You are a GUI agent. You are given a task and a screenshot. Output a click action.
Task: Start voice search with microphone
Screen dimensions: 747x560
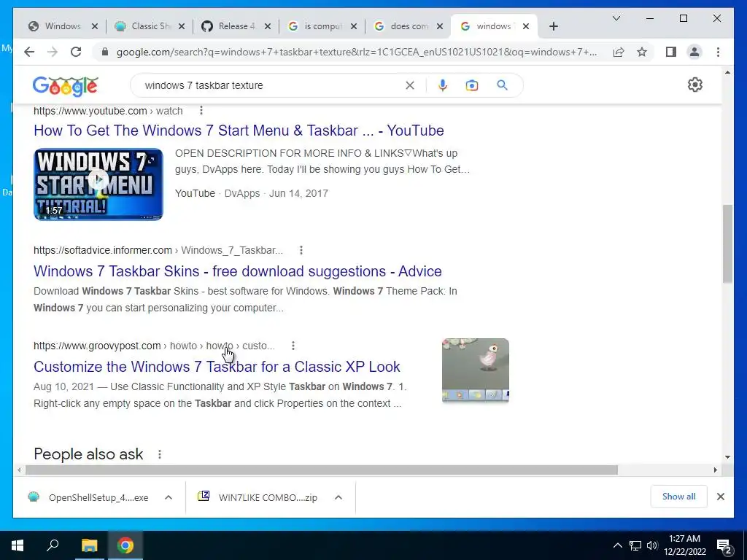coord(443,85)
